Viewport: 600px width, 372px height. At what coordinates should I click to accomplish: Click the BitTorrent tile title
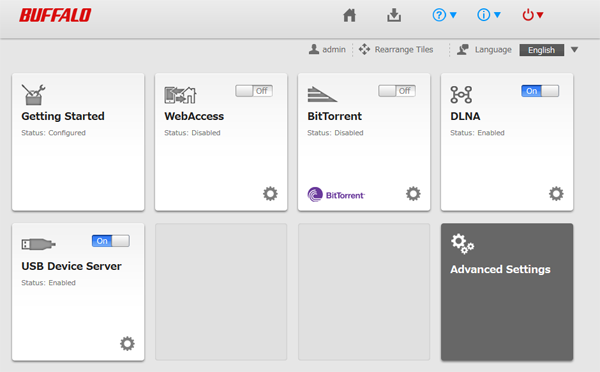pos(334,116)
